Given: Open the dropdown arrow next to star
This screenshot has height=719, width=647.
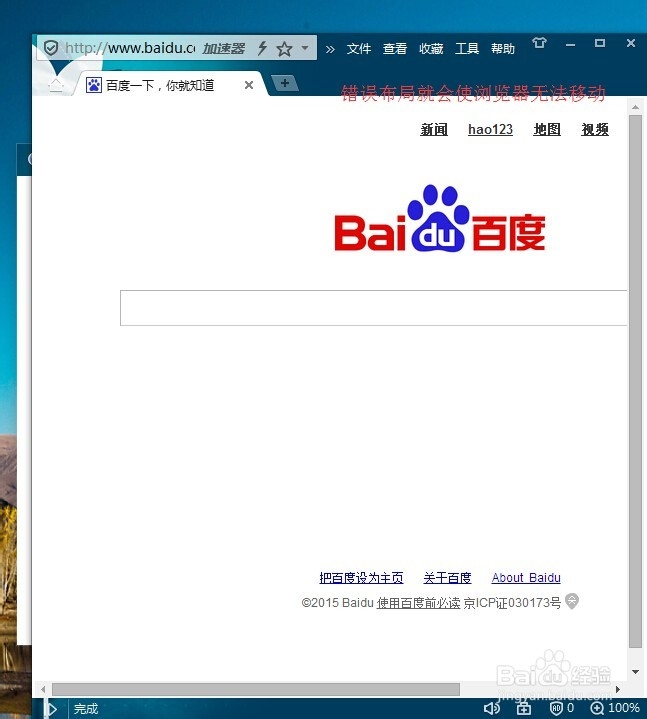Looking at the screenshot, I should [x=305, y=47].
